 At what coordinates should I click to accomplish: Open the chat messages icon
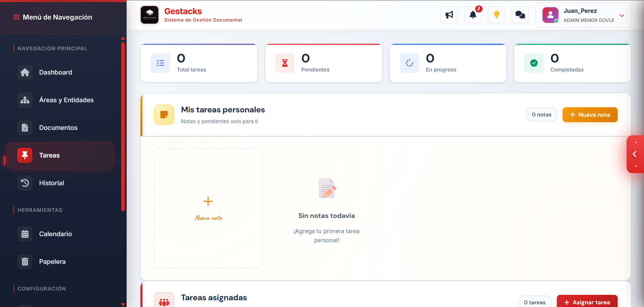click(x=520, y=15)
